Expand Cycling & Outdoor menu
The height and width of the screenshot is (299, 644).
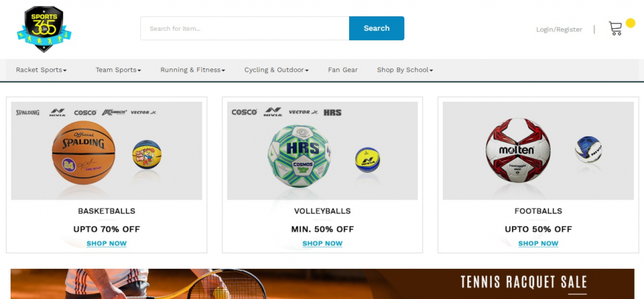tap(277, 70)
